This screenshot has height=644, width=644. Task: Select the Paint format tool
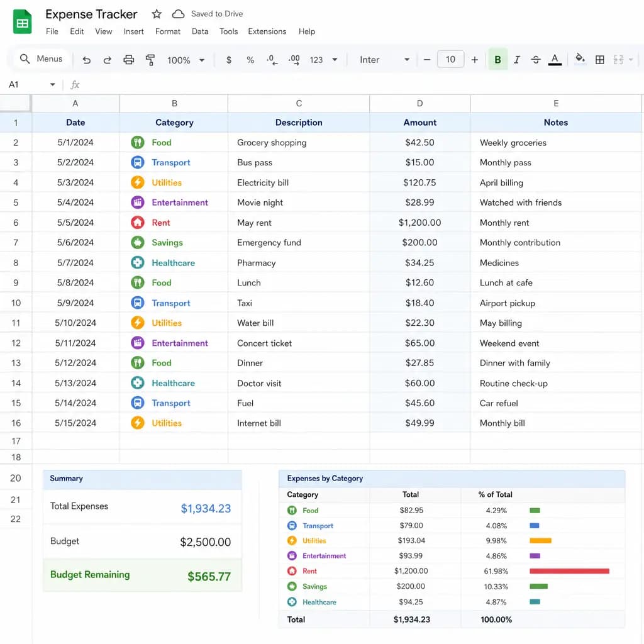point(150,60)
